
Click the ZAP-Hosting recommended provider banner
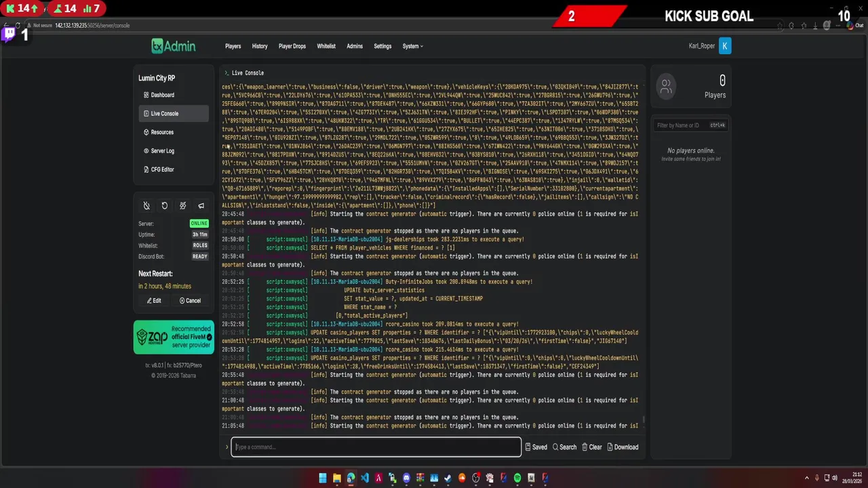(174, 337)
